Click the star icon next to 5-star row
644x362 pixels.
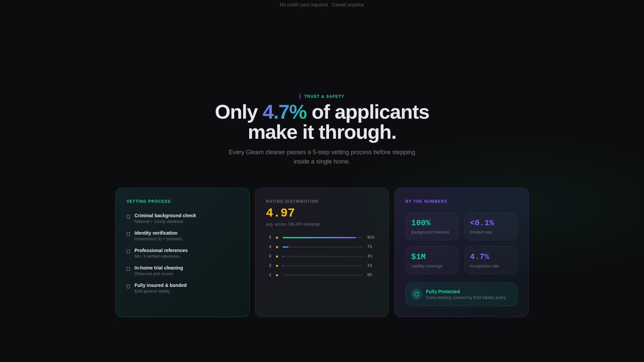[x=277, y=237]
